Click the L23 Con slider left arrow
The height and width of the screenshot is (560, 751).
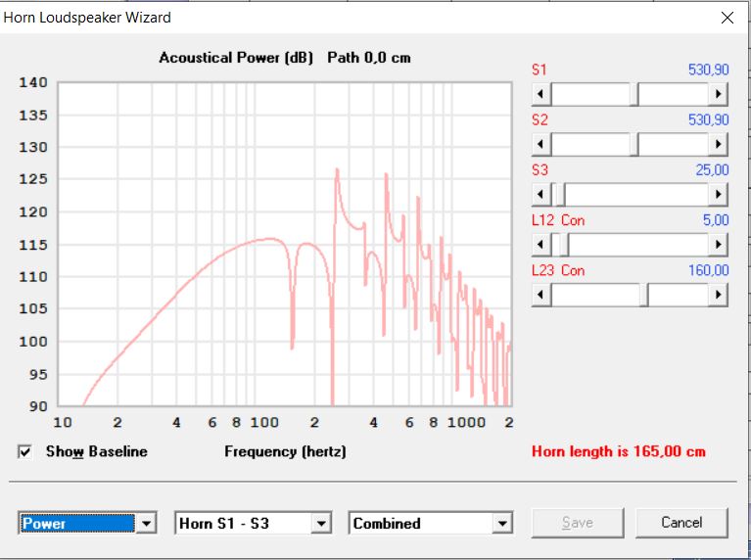pyautogui.click(x=541, y=295)
